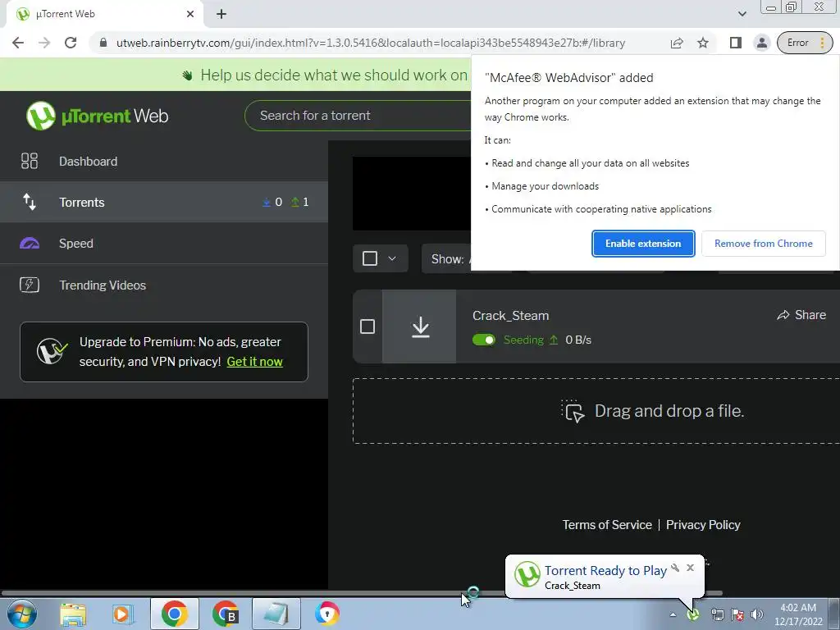This screenshot has height=630, width=840.
Task: Click the Trending Videos lightning icon
Action: point(29,285)
